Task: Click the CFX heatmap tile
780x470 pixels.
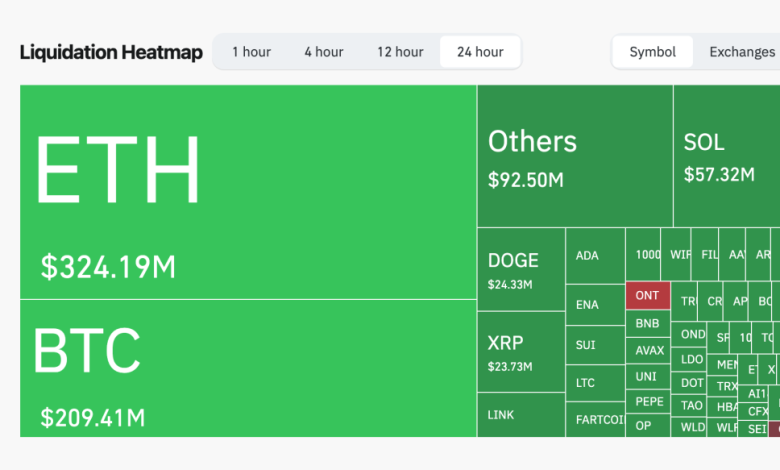Action: (x=753, y=411)
